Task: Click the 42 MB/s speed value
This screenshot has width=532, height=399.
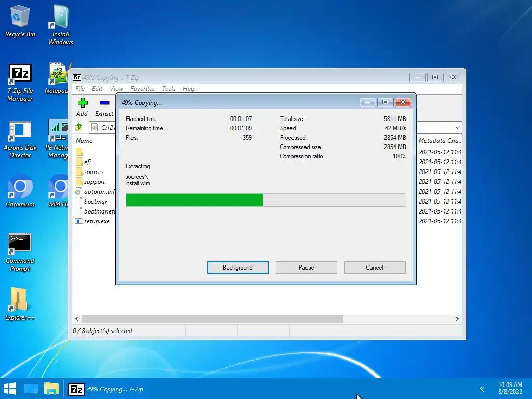Action: coord(395,128)
